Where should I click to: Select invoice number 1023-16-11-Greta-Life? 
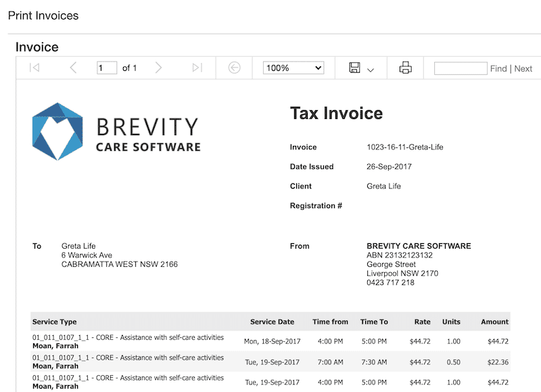pos(404,147)
